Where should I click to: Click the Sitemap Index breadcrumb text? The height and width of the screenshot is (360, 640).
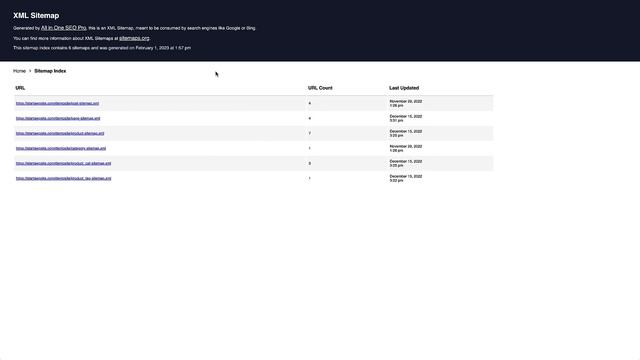pos(50,71)
